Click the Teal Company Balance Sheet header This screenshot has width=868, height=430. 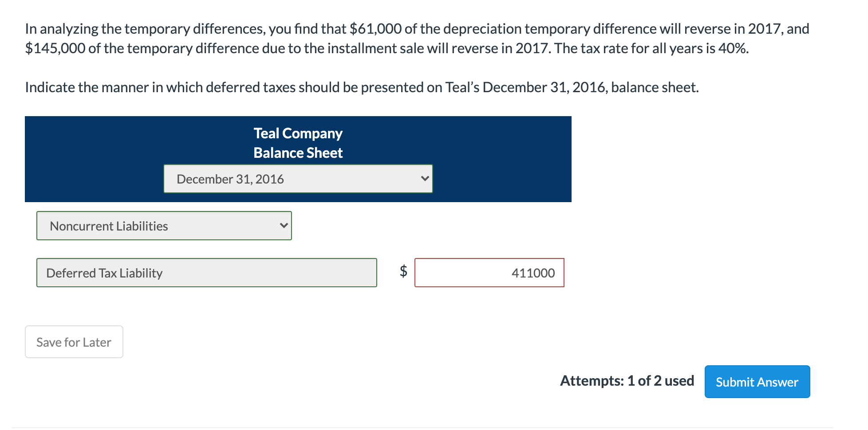[x=298, y=142]
